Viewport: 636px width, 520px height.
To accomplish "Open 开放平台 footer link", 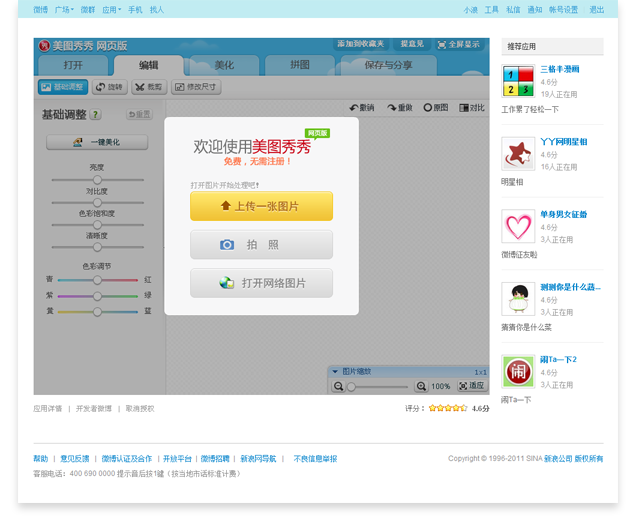I will pyautogui.click(x=177, y=459).
